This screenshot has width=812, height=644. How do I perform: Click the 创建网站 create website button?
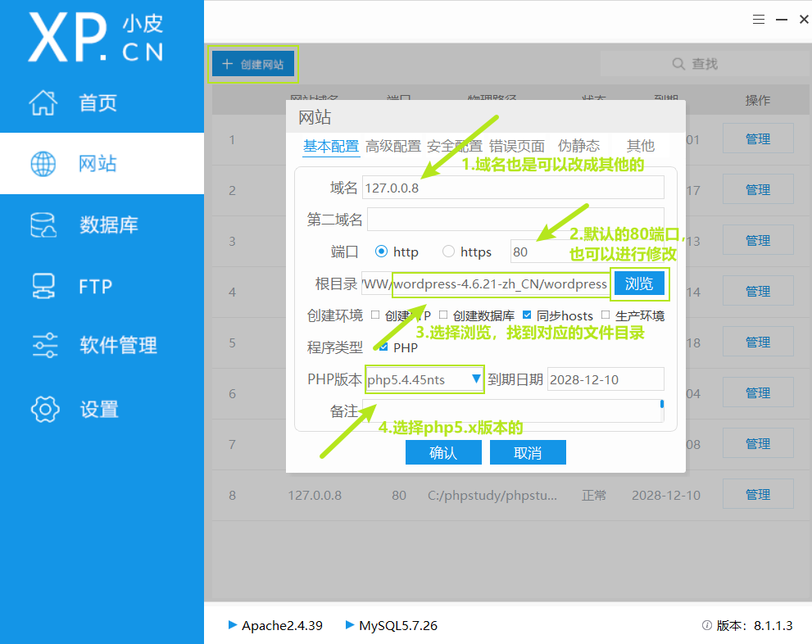click(253, 63)
